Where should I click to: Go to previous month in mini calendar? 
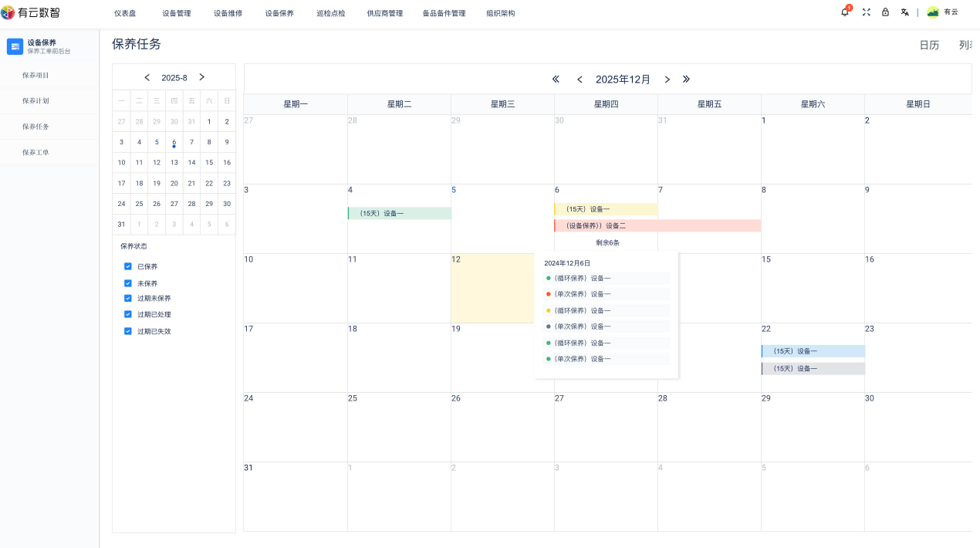[147, 77]
